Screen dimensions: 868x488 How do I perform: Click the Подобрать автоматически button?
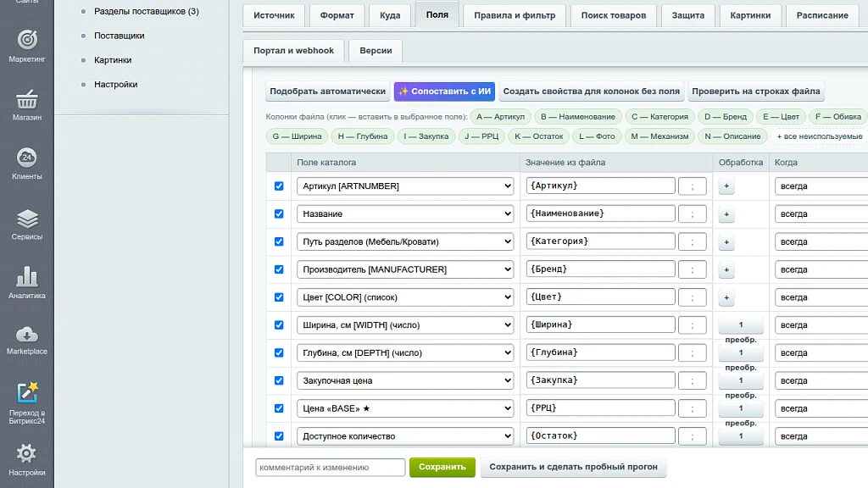click(x=328, y=91)
